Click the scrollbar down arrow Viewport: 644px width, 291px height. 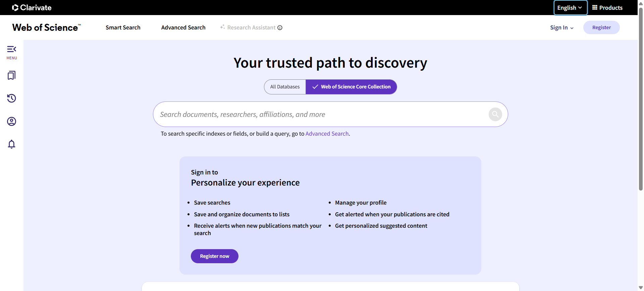point(641,288)
